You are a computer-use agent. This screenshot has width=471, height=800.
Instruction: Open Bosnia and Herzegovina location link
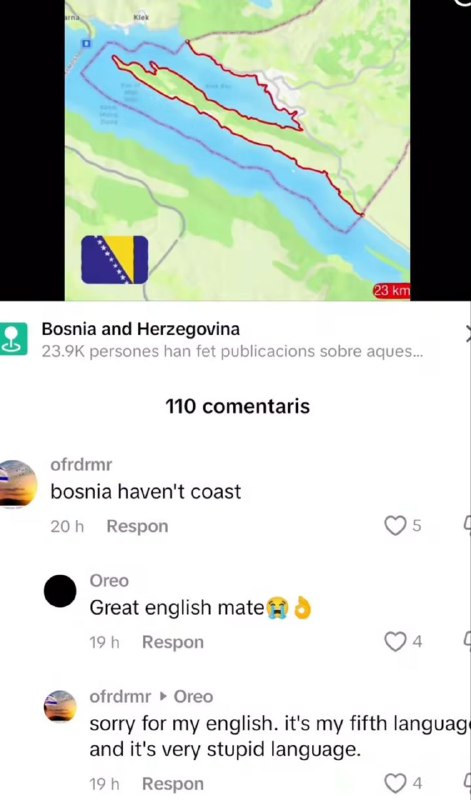(140, 330)
